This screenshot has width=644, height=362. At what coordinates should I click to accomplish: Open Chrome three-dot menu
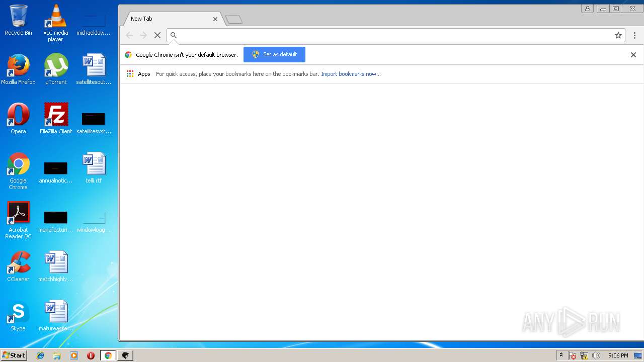point(634,35)
